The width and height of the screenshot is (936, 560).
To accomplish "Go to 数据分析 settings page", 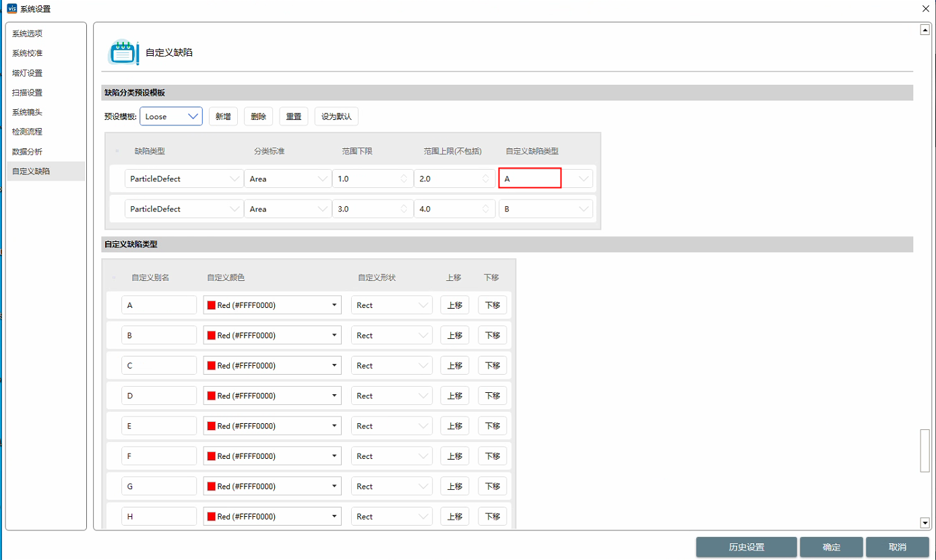I will pos(28,152).
